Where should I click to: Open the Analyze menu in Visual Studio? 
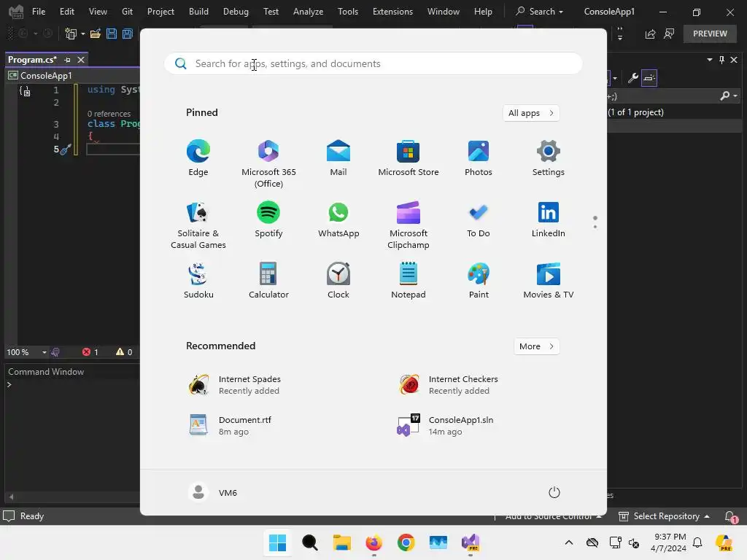(309, 12)
